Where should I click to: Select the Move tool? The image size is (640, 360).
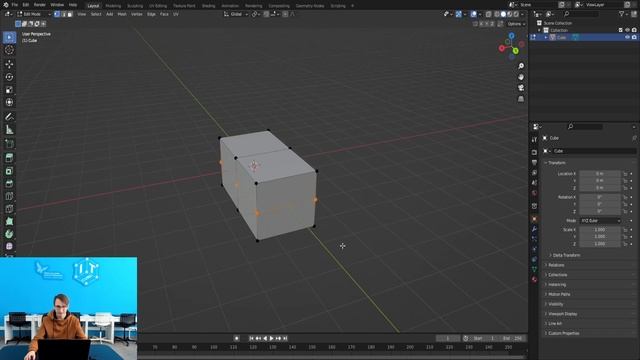(x=9, y=64)
